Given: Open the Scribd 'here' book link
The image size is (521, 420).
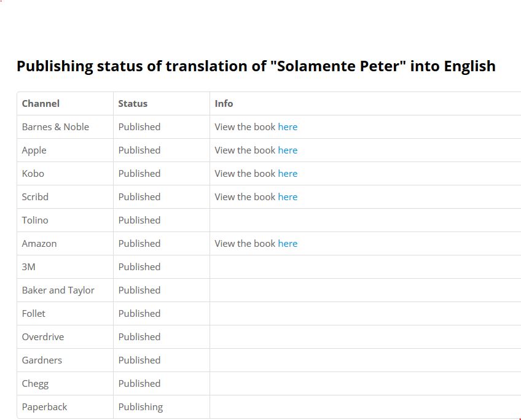Looking at the screenshot, I should coord(288,197).
